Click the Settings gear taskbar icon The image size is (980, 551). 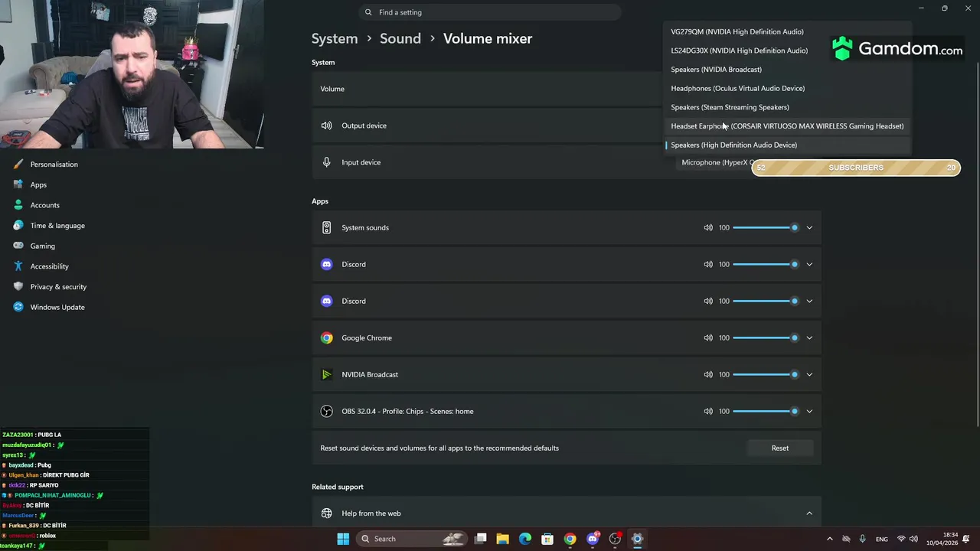pos(637,539)
